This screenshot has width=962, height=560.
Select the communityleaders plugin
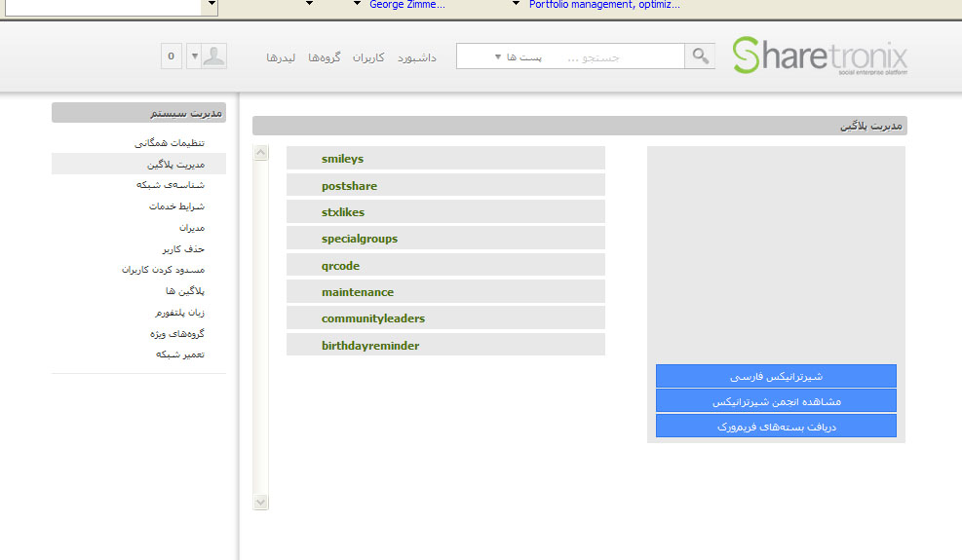(445, 317)
